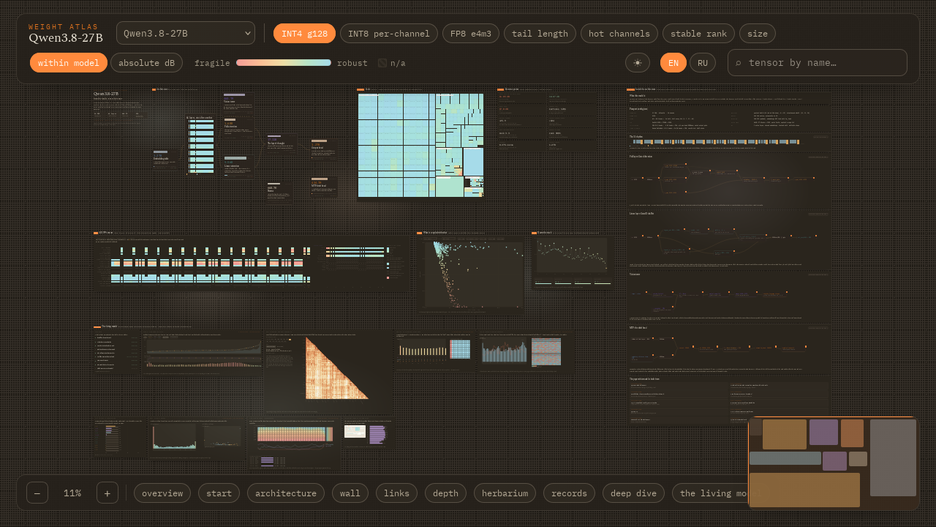Select the INT8 per-channel metric

[x=389, y=33]
